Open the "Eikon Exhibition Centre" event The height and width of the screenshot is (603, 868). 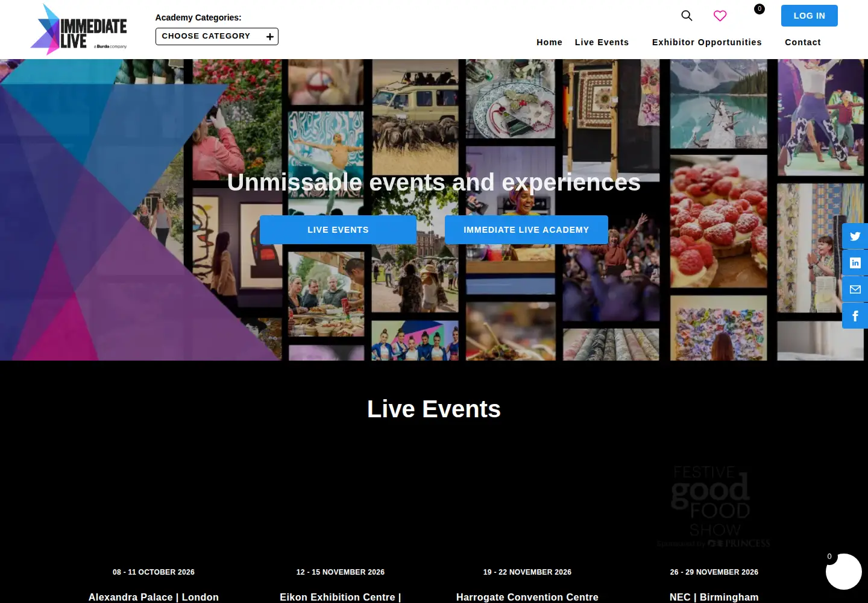click(341, 597)
